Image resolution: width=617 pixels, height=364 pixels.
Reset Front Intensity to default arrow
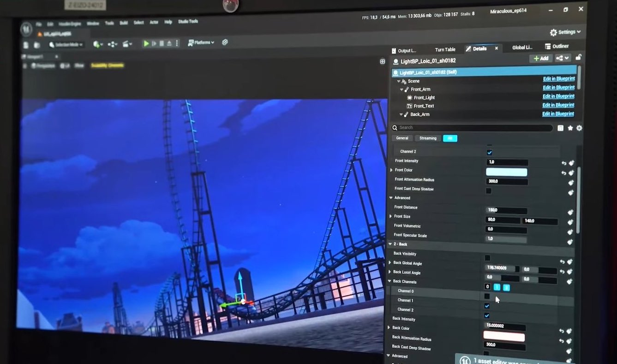(564, 163)
